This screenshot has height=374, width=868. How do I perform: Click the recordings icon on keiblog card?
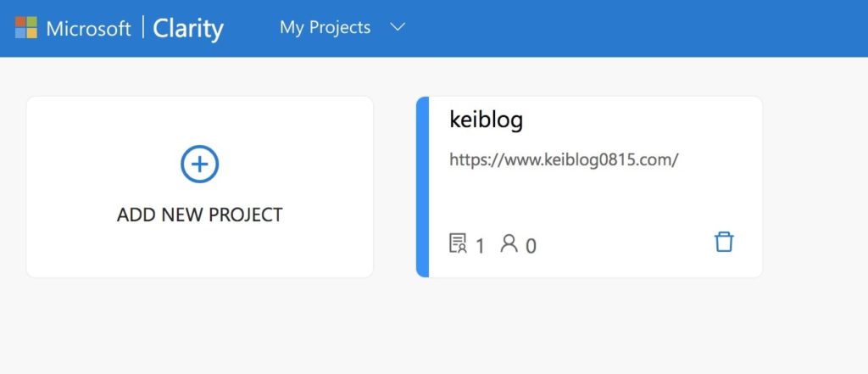coord(458,243)
